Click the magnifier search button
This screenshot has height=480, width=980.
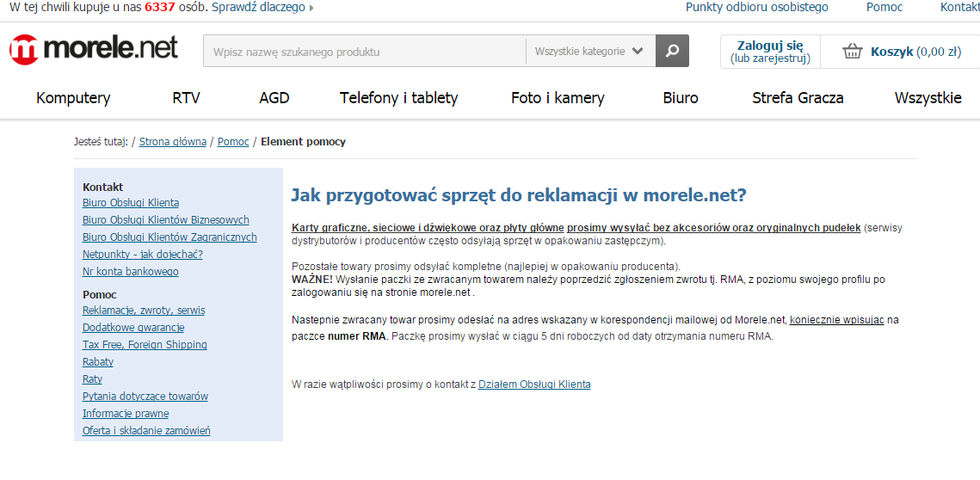(672, 51)
